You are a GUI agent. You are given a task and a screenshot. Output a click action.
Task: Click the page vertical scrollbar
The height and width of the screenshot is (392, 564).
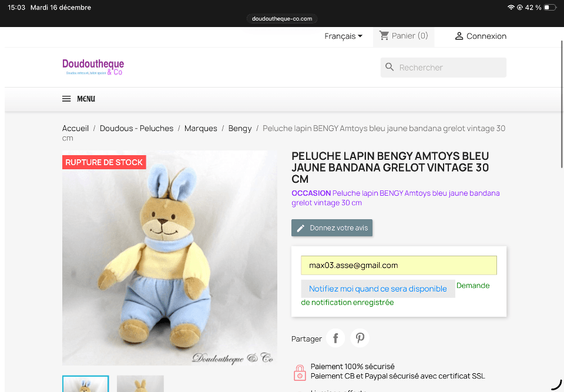point(562,104)
